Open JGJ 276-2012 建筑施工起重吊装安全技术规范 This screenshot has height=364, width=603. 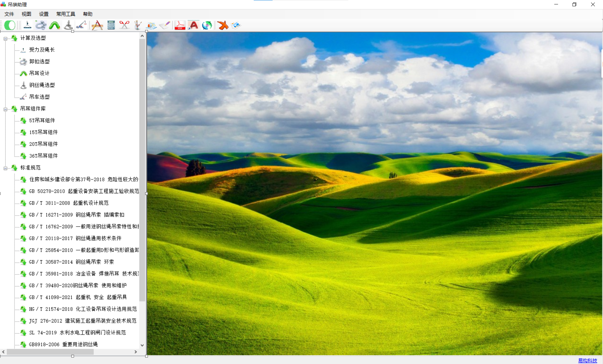point(83,321)
